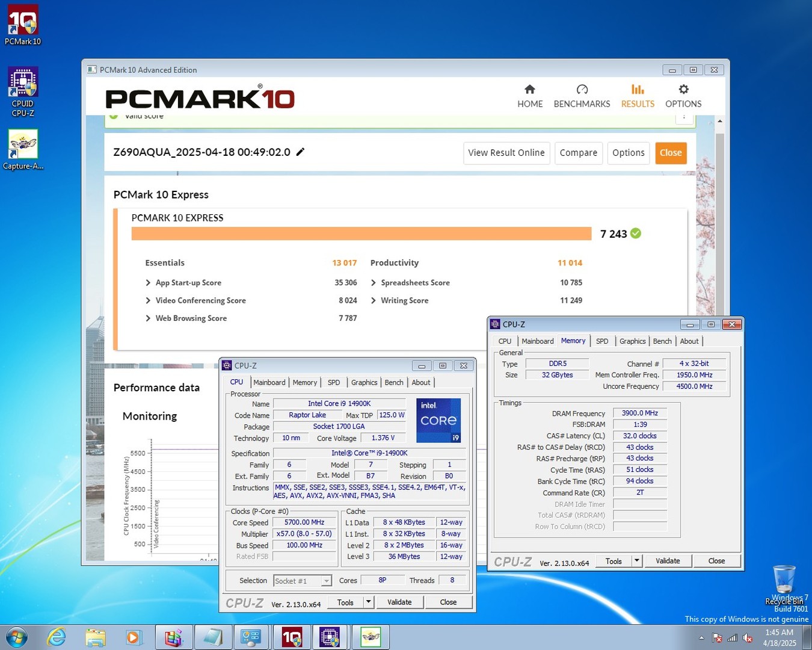Edit the result name with pencil icon

coord(300,152)
